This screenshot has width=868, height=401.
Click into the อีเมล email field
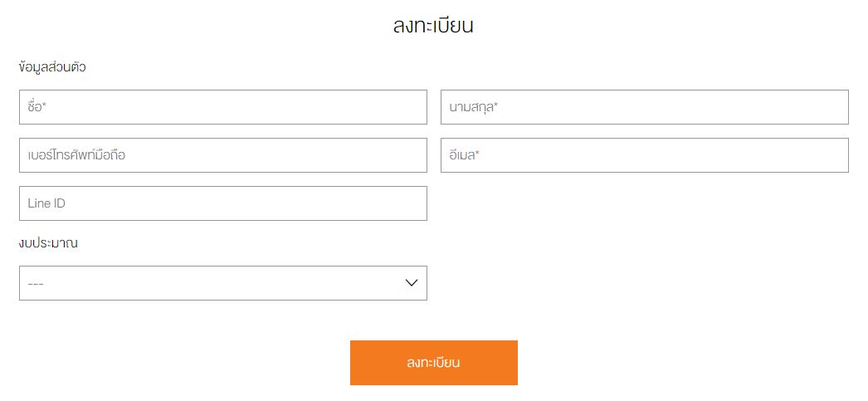pos(644,155)
